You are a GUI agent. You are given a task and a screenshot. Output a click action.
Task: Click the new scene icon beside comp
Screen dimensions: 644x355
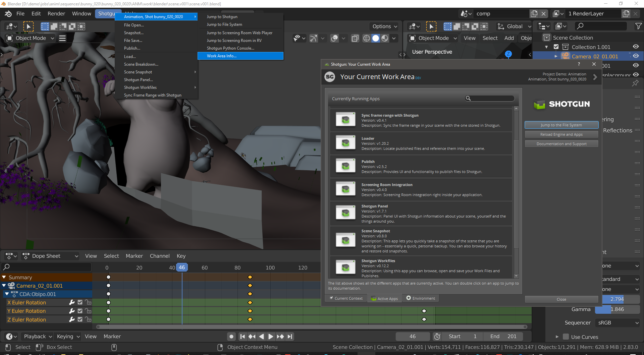(x=534, y=14)
